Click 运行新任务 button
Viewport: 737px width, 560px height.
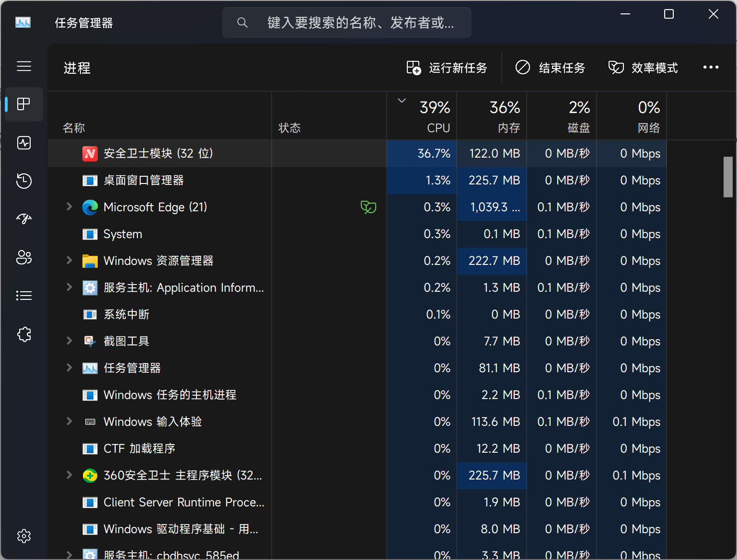click(447, 68)
